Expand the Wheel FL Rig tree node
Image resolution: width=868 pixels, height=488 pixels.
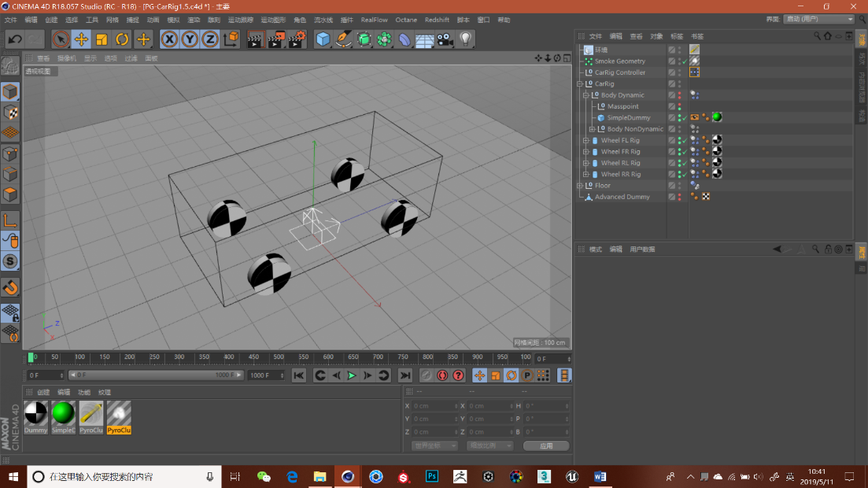(x=585, y=141)
